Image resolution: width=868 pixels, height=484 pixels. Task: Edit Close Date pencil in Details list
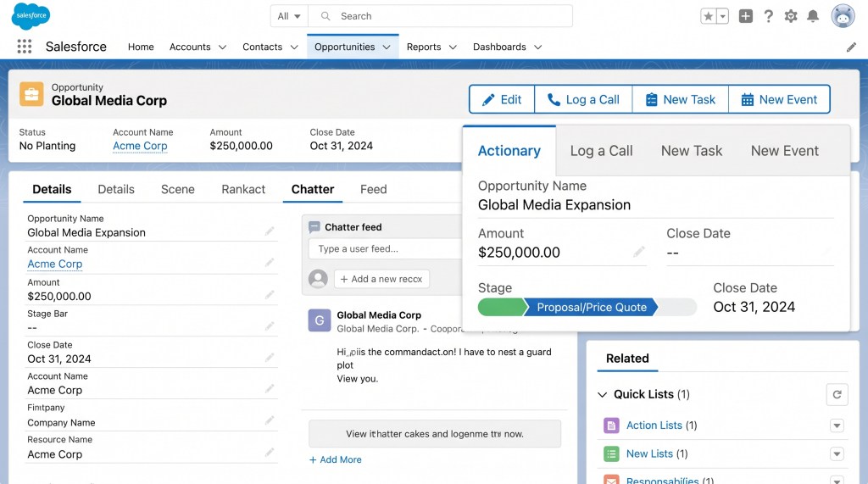pos(270,357)
